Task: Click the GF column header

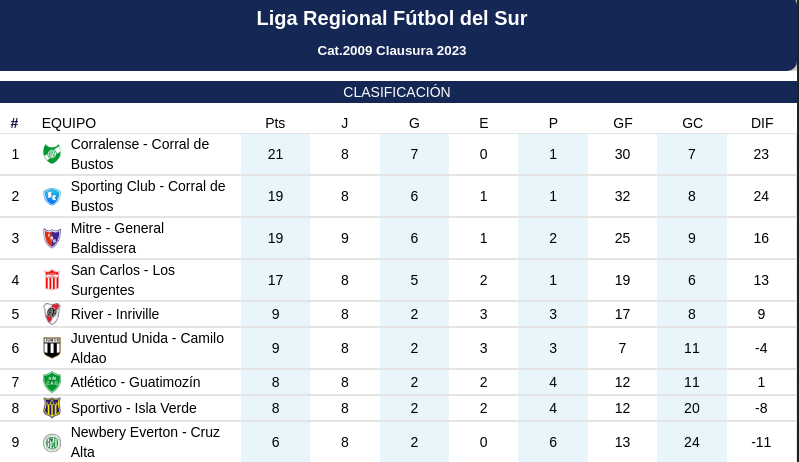Action: [x=623, y=123]
